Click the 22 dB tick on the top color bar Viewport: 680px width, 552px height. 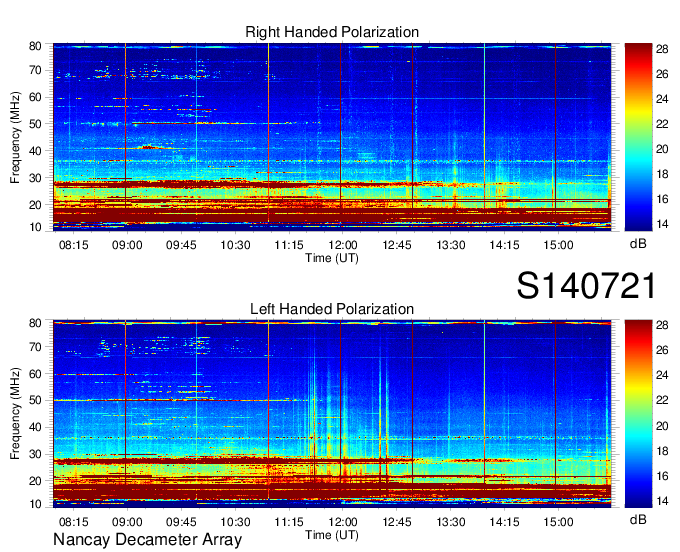pyautogui.click(x=662, y=124)
